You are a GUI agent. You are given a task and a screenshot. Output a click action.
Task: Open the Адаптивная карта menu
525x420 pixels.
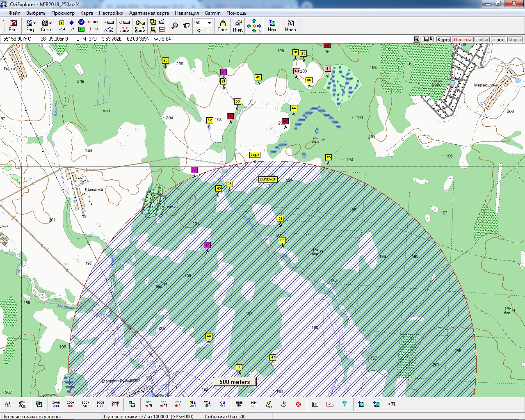pyautogui.click(x=149, y=13)
